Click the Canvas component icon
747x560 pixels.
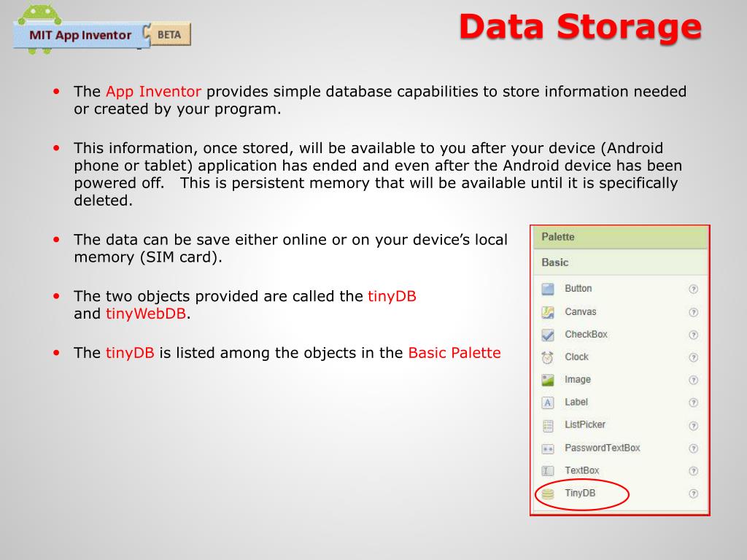(x=548, y=312)
